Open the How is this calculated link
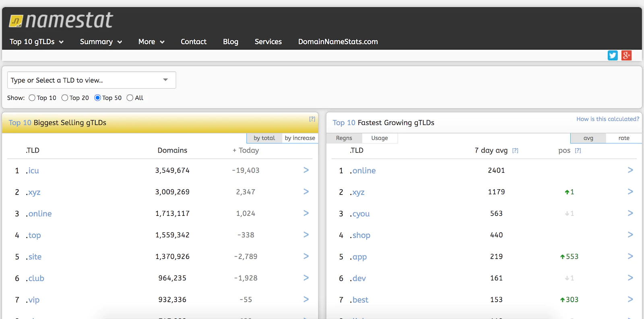Image resolution: width=644 pixels, height=319 pixels. (x=607, y=119)
